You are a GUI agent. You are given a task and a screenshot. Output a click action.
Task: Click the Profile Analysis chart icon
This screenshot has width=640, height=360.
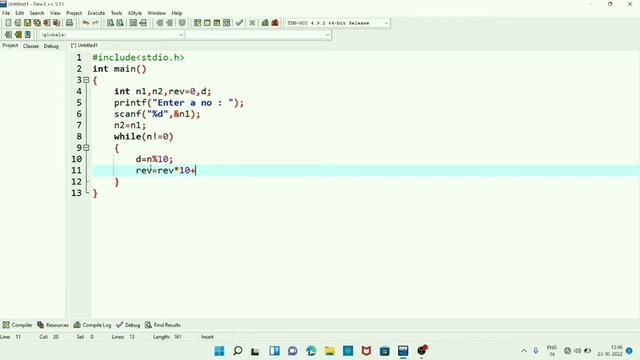265,23
